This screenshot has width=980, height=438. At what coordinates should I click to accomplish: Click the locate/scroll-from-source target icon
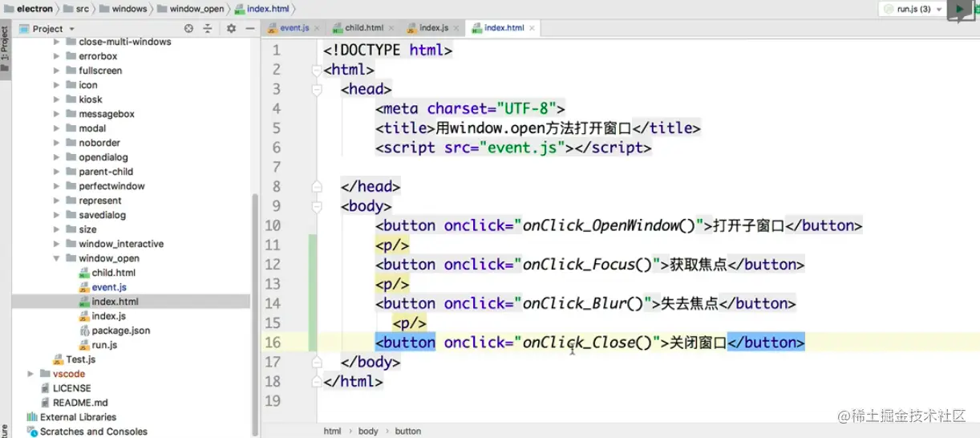pos(189,28)
